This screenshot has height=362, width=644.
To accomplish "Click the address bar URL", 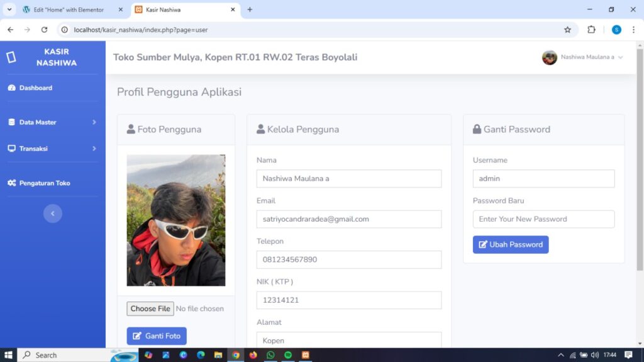I will pyautogui.click(x=140, y=30).
